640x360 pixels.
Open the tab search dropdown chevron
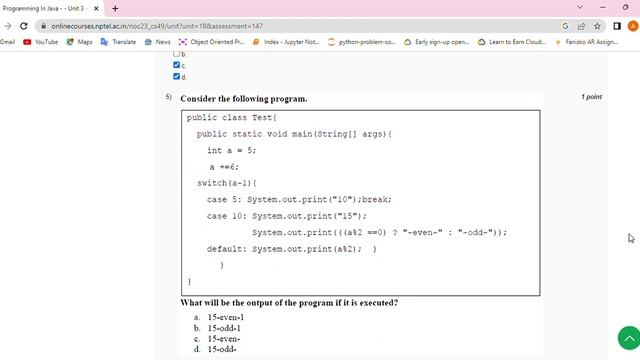tap(580, 7)
